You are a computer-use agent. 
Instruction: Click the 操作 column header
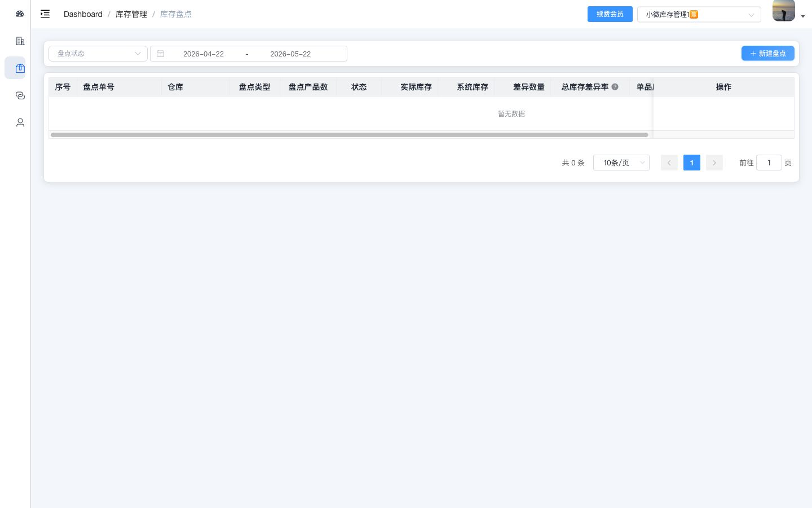click(723, 87)
